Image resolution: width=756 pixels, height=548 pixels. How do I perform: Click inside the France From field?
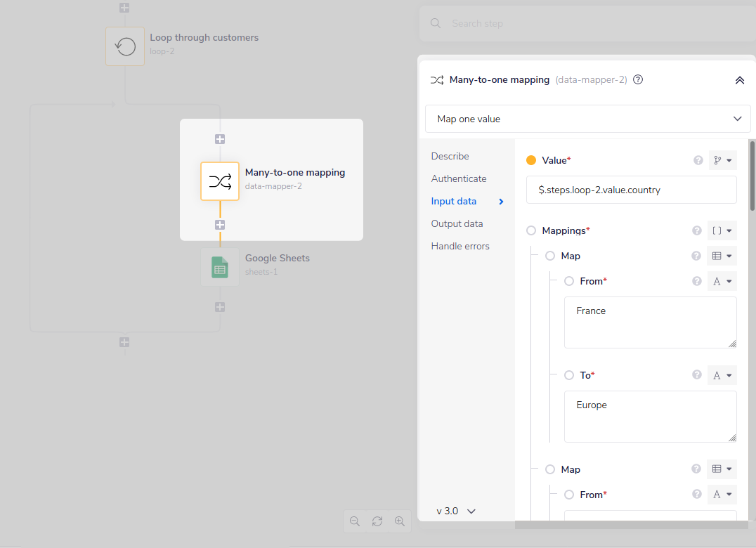point(649,323)
